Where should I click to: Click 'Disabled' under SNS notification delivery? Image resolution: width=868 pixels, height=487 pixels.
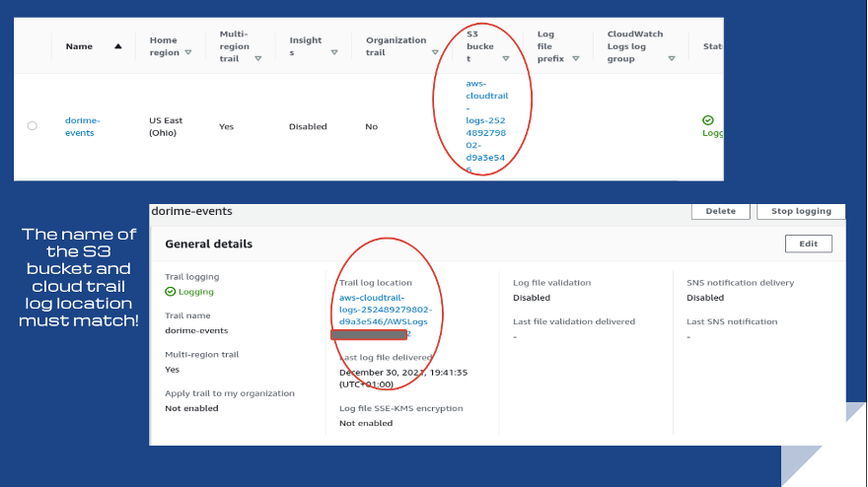pyautogui.click(x=705, y=298)
